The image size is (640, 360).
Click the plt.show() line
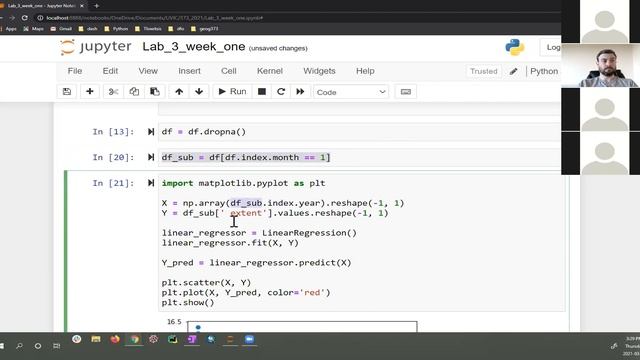pyautogui.click(x=188, y=302)
